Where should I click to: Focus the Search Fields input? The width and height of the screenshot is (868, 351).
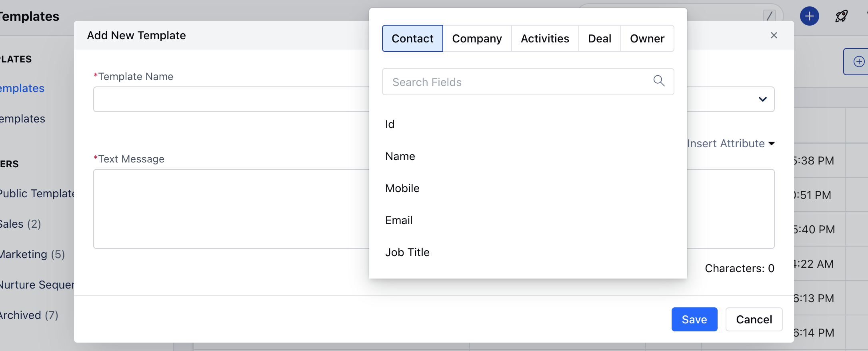coord(516,82)
